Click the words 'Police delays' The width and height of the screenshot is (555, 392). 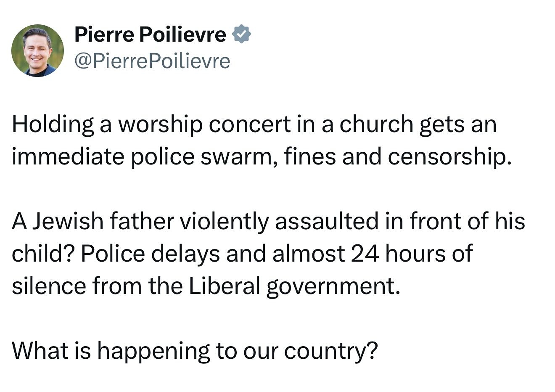click(x=150, y=254)
